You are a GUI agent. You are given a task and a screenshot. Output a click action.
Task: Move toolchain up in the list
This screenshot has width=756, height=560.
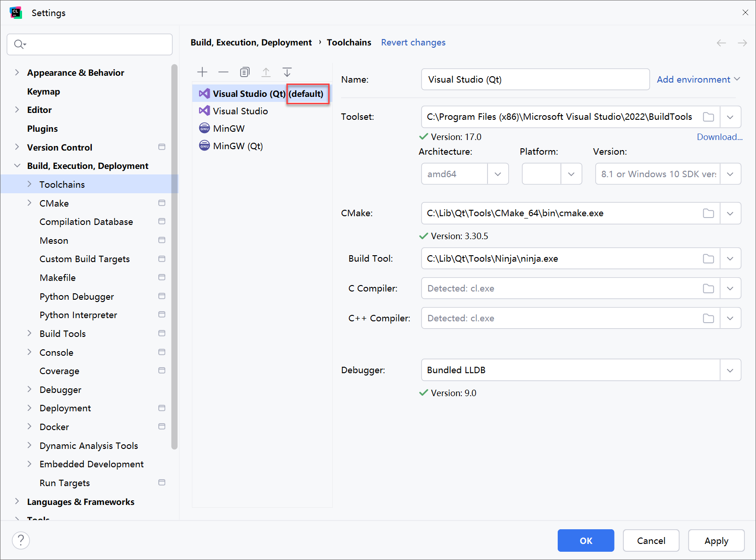(266, 72)
